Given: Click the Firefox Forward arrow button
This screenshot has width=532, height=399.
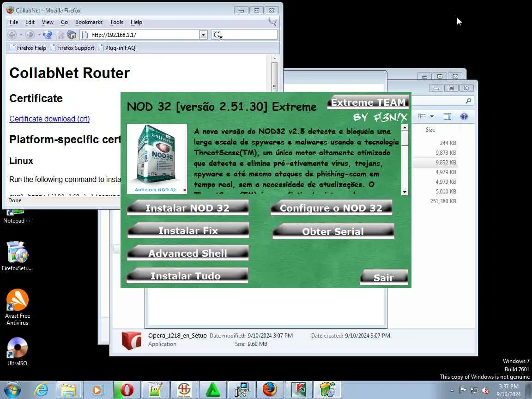Looking at the screenshot, I should (x=30, y=35).
